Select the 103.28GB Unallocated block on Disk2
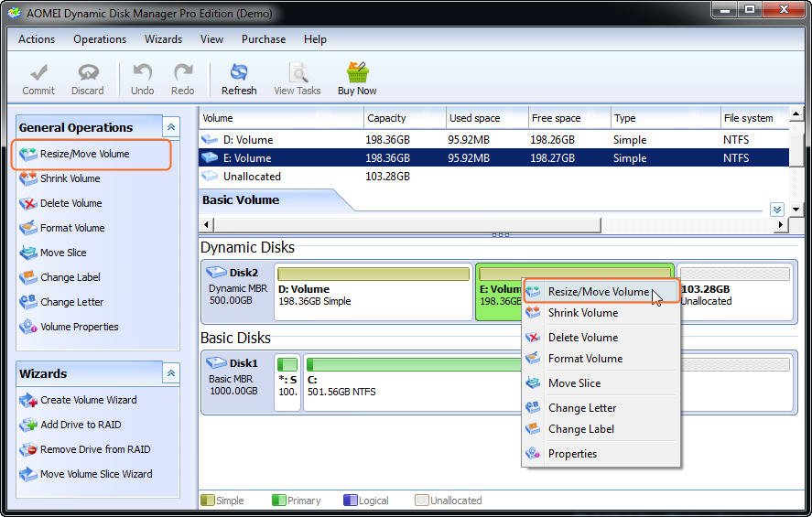The image size is (812, 517). coord(735,292)
